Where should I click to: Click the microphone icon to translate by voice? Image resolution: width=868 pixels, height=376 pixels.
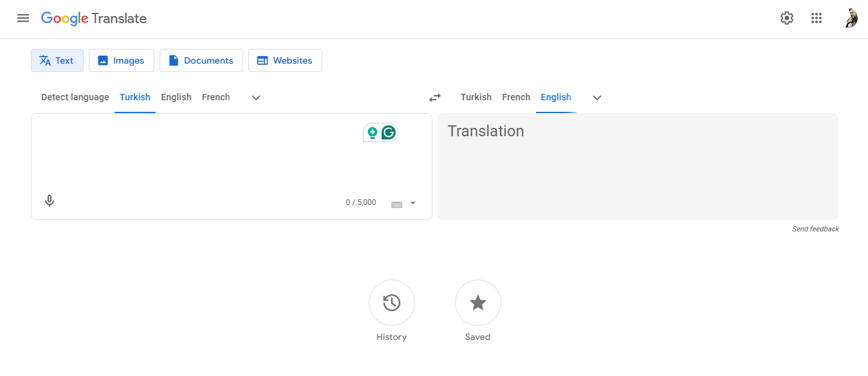(x=49, y=201)
